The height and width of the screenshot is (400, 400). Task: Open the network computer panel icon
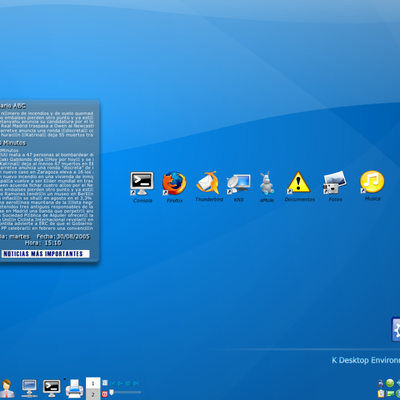click(29, 388)
